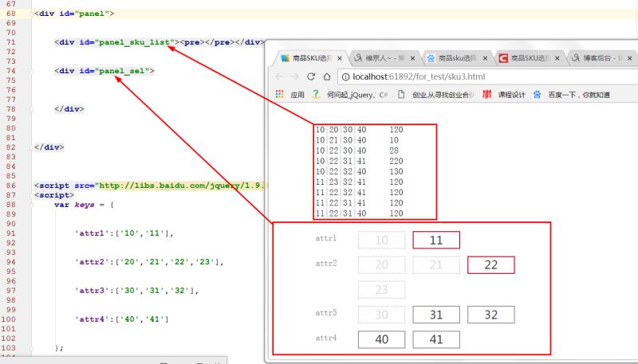The image size is (638, 364).
Task: Click the red favicon of 课程设计 bookmark
Action: (x=486, y=94)
